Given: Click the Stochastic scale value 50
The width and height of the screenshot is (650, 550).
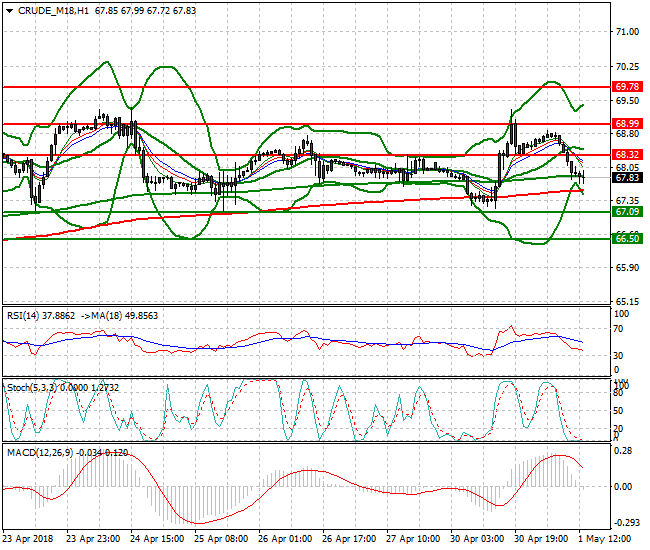Looking at the screenshot, I should [x=618, y=411].
